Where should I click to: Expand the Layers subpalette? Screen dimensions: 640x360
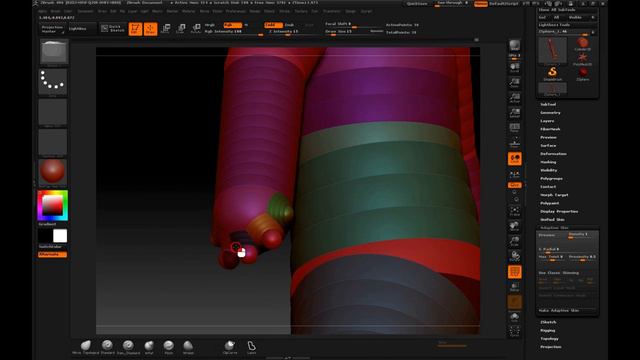point(547,121)
